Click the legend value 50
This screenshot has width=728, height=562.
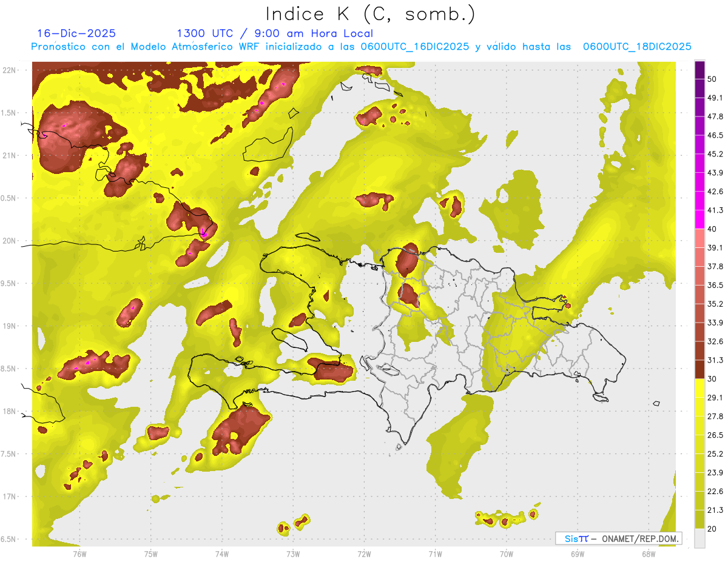tap(713, 79)
